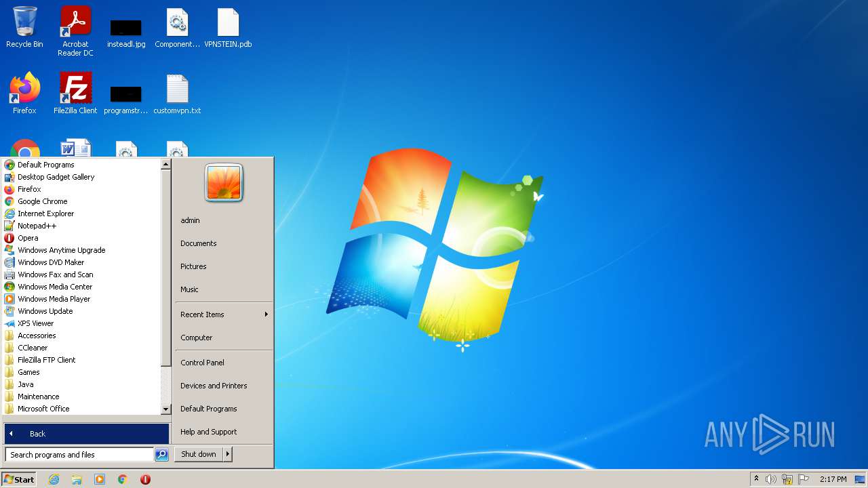The height and width of the screenshot is (488, 868).
Task: Open Default Programs in the right pane
Action: tap(224, 409)
